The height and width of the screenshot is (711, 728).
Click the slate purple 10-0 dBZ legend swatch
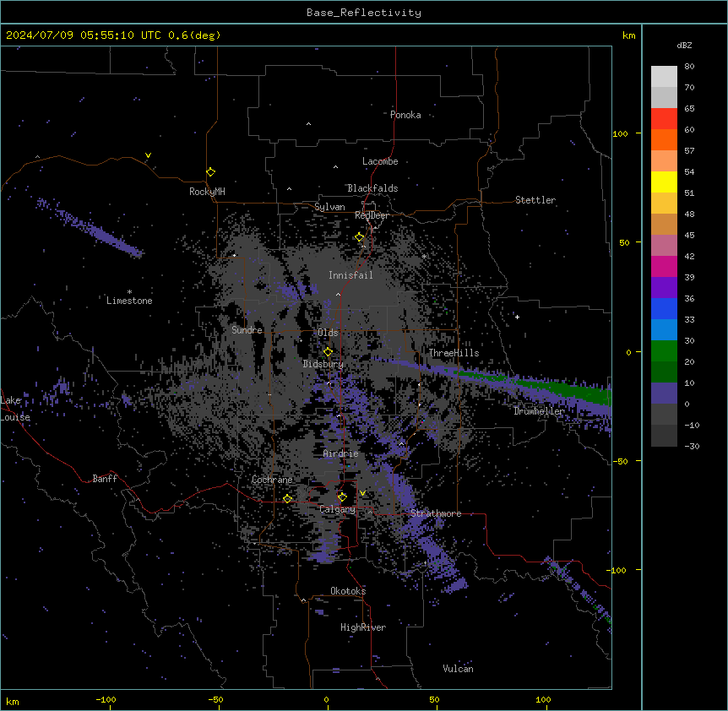click(664, 393)
